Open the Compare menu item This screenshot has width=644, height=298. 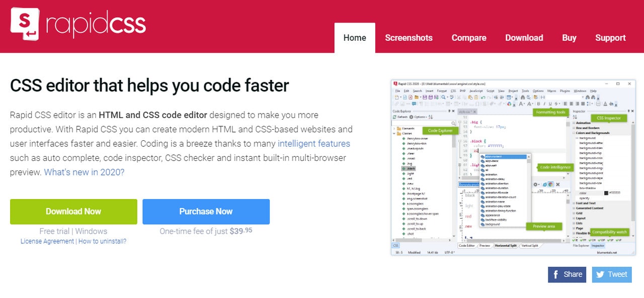pos(469,38)
